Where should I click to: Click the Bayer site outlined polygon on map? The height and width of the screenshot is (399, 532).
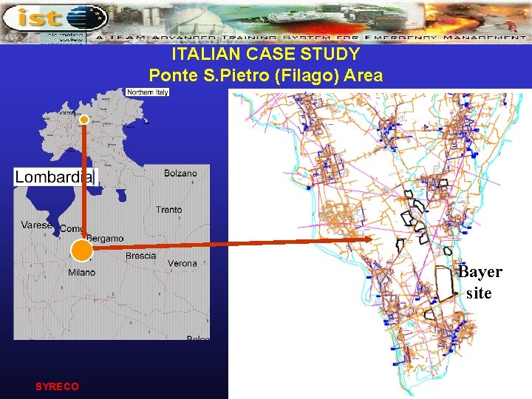[445, 284]
